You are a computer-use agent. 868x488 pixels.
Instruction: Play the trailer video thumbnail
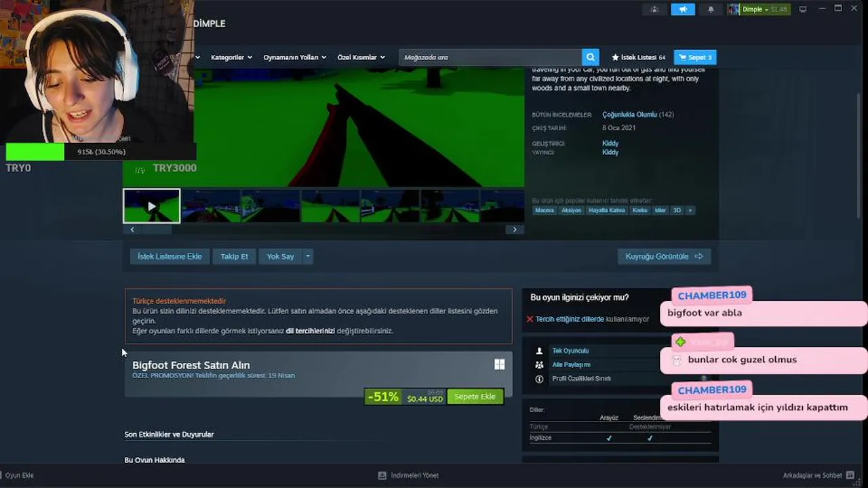pyautogui.click(x=151, y=206)
